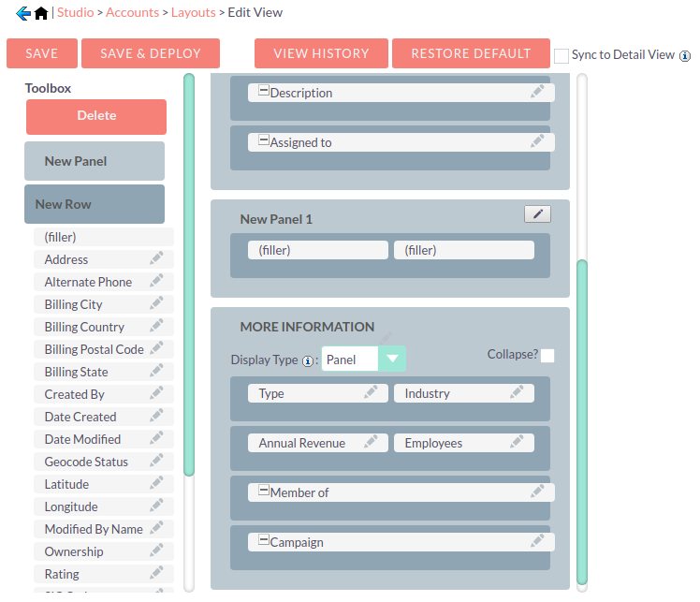Click pencil icon on Assigned to field
The height and width of the screenshot is (602, 700).
coord(537,141)
